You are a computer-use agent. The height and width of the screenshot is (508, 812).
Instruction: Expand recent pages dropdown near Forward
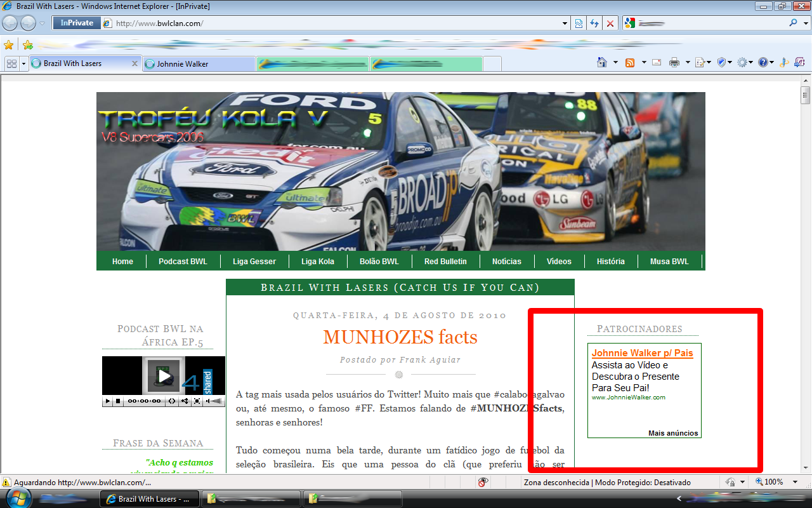point(43,23)
